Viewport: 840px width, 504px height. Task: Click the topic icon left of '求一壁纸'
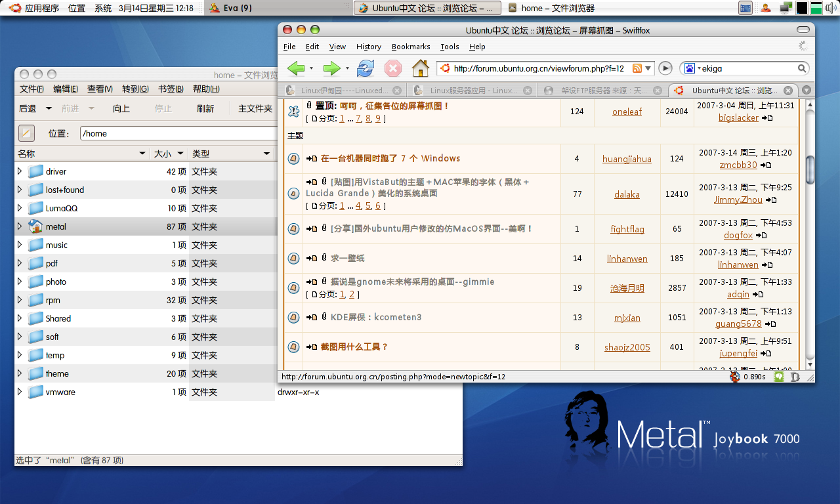click(x=294, y=259)
